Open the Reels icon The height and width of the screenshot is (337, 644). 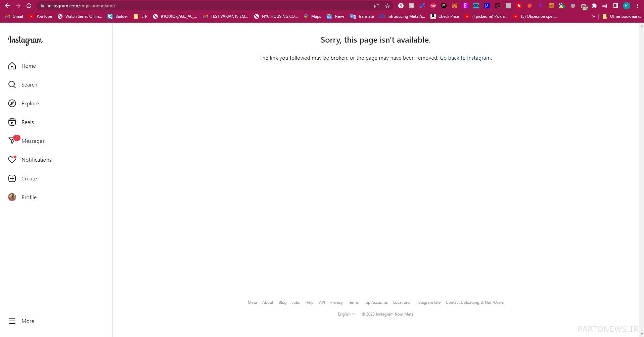[12, 122]
